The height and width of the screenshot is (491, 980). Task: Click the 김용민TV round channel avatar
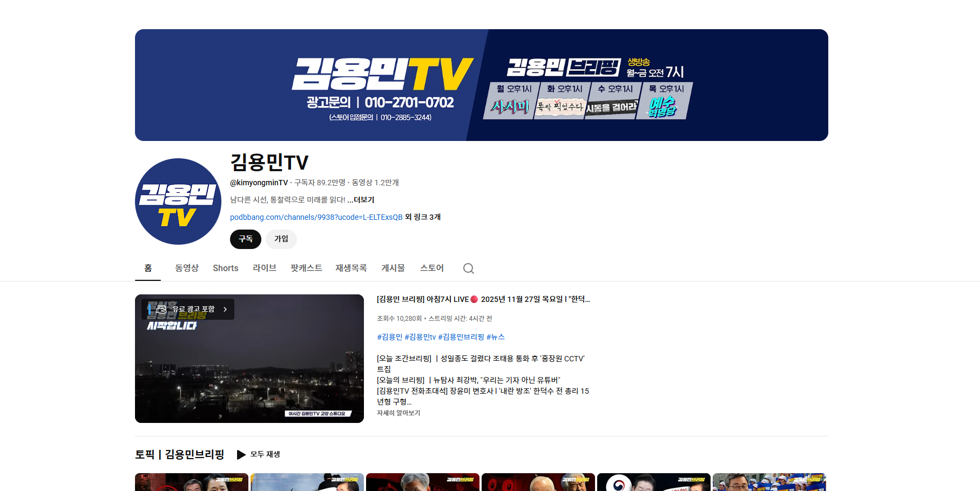178,201
